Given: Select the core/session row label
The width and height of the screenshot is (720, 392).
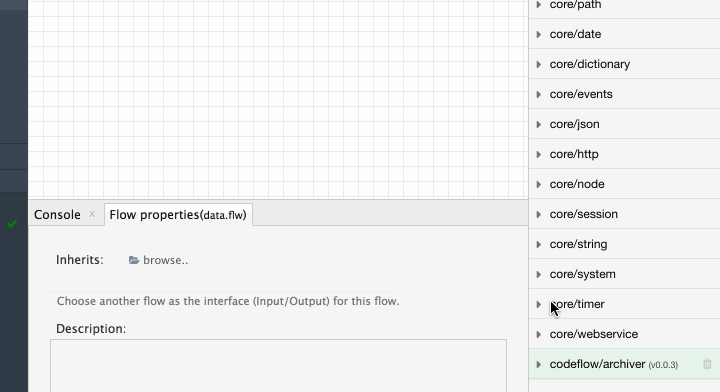Looking at the screenshot, I should tap(584, 214).
